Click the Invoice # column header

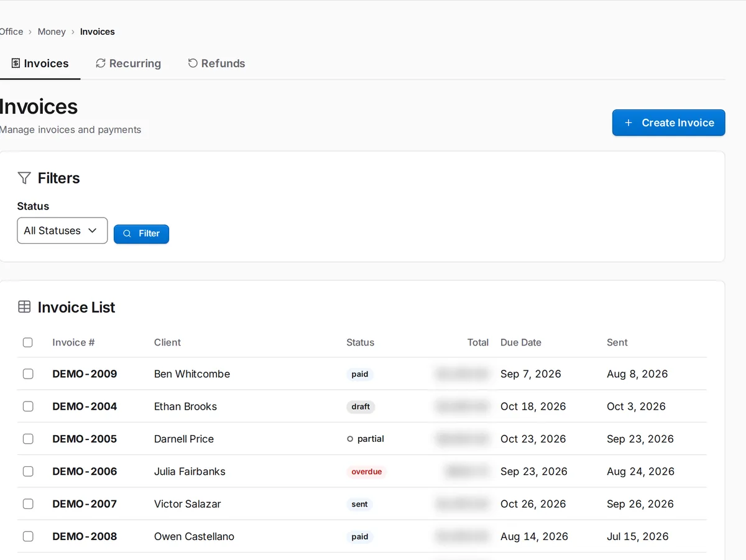click(73, 342)
